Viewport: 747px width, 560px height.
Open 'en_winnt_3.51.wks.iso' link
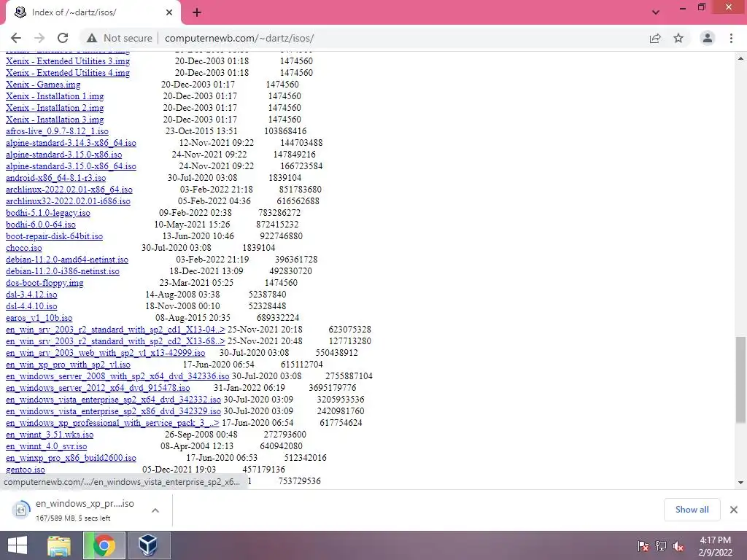50,435
